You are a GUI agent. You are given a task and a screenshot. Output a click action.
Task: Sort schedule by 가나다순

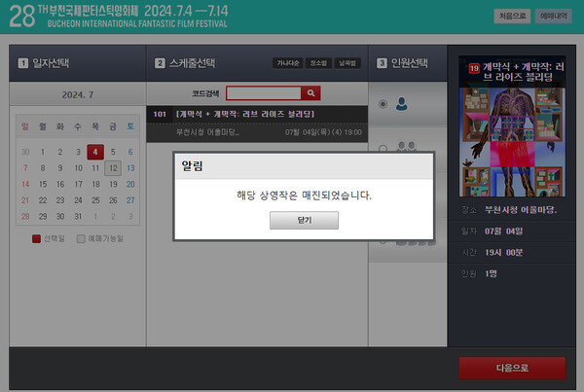tap(287, 63)
